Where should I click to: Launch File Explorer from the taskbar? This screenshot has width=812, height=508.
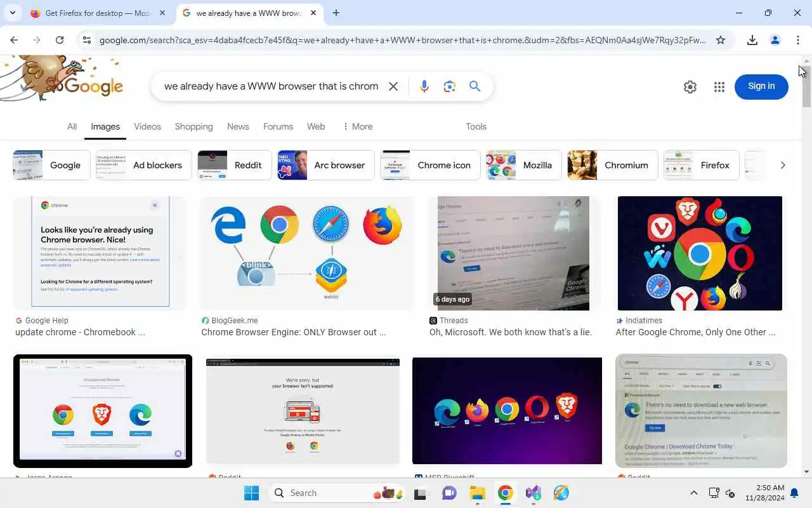pyautogui.click(x=477, y=493)
